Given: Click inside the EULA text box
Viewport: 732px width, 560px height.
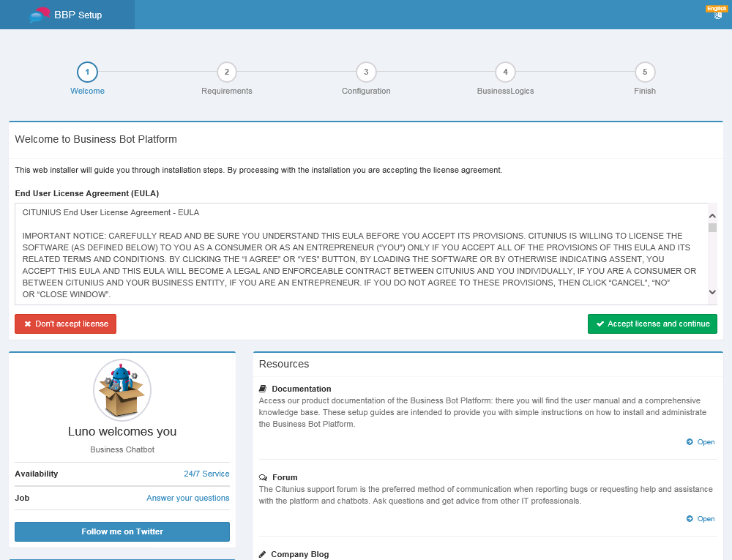Looking at the screenshot, I should (362, 254).
